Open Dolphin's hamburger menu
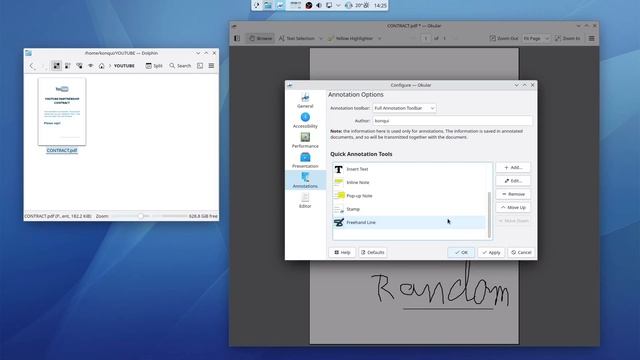The width and height of the screenshot is (640, 360). (x=211, y=66)
